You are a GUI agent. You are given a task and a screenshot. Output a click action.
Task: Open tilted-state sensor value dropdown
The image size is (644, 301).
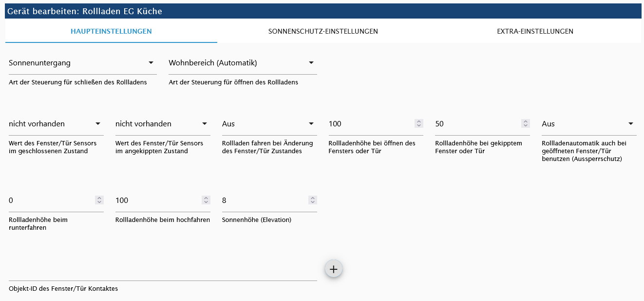pyautogui.click(x=162, y=124)
